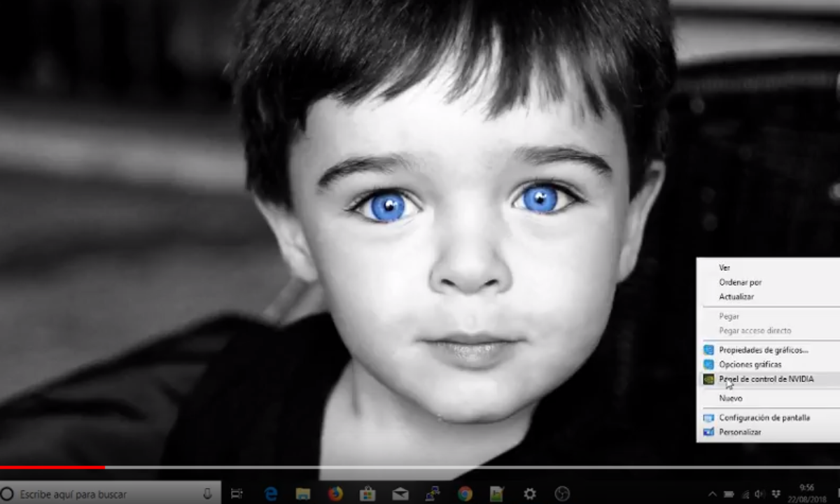
Task: Open the Microsoft Store taskbar icon
Action: coord(367,493)
